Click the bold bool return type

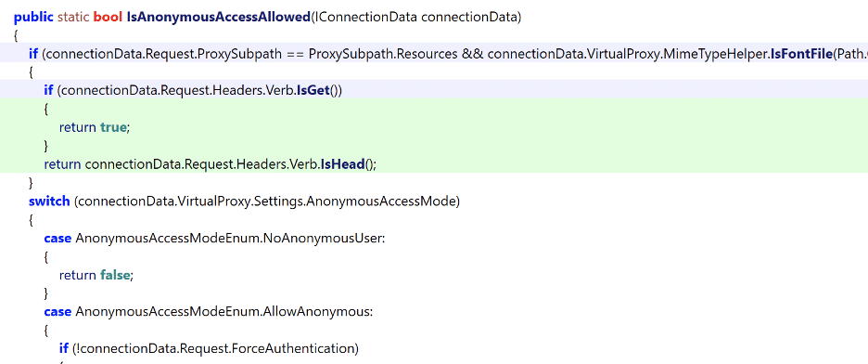(x=108, y=17)
